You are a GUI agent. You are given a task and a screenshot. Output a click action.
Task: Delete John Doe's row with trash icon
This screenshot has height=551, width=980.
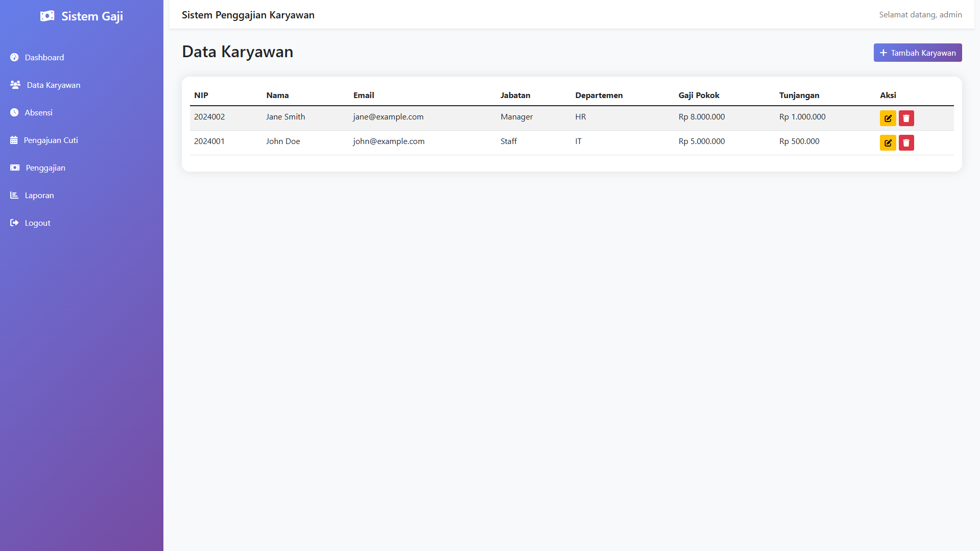tap(906, 143)
